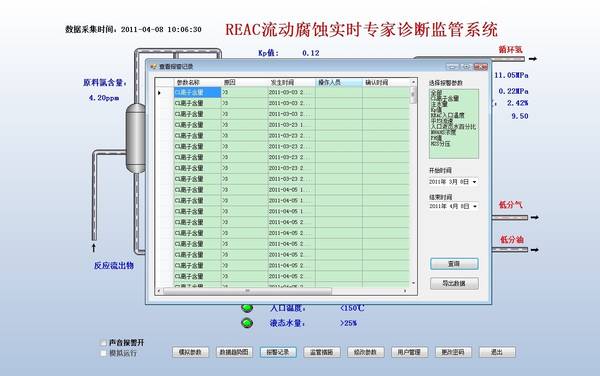Image resolution: width=600 pixels, height=376 pixels.
Task: Click the 更改密码 change password button
Action: [x=453, y=352]
